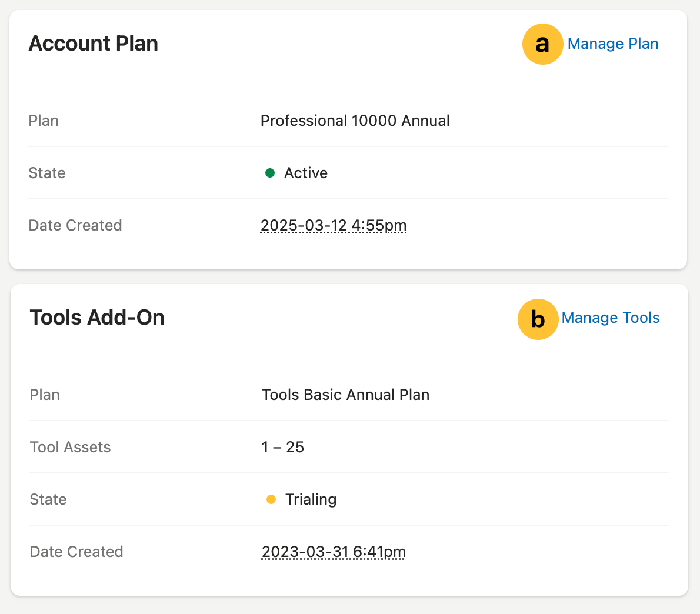
Task: Click the Plan label in Account Plan card
Action: click(44, 121)
